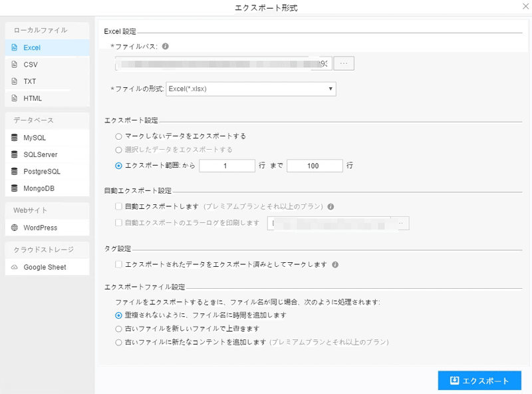Click the Google Sheet cloud icon
Viewport: 532px width, 394px height.
coord(15,268)
